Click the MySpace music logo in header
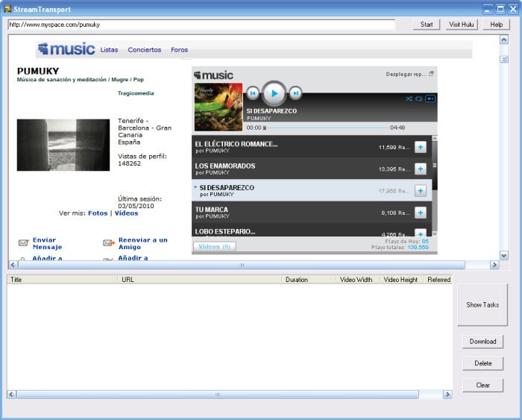522x420 pixels. (66, 49)
